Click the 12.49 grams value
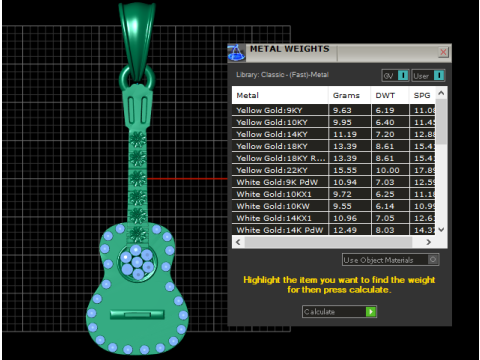The height and width of the screenshot is (360, 480). 345,230
